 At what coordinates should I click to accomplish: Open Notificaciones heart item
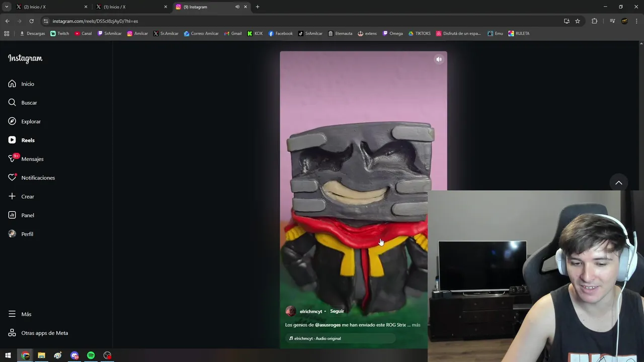tap(31, 177)
